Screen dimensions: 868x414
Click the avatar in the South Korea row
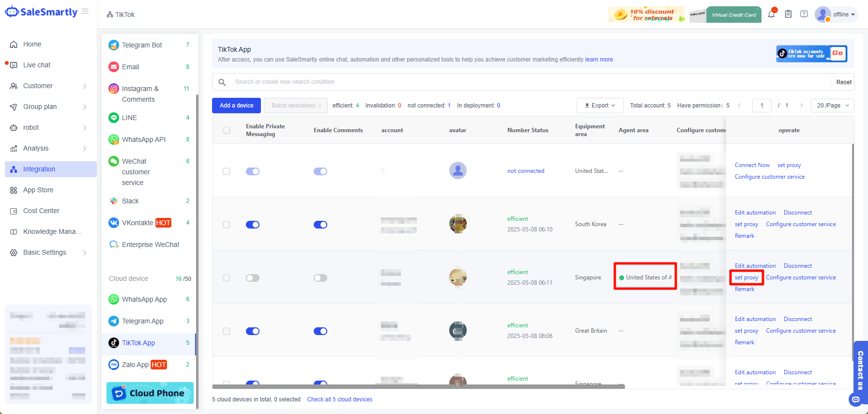tap(458, 224)
